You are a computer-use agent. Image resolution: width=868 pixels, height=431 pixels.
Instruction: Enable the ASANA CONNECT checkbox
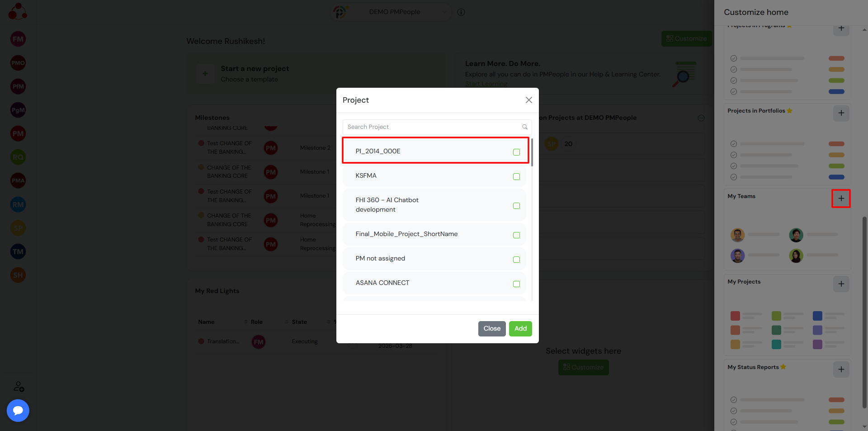click(516, 284)
